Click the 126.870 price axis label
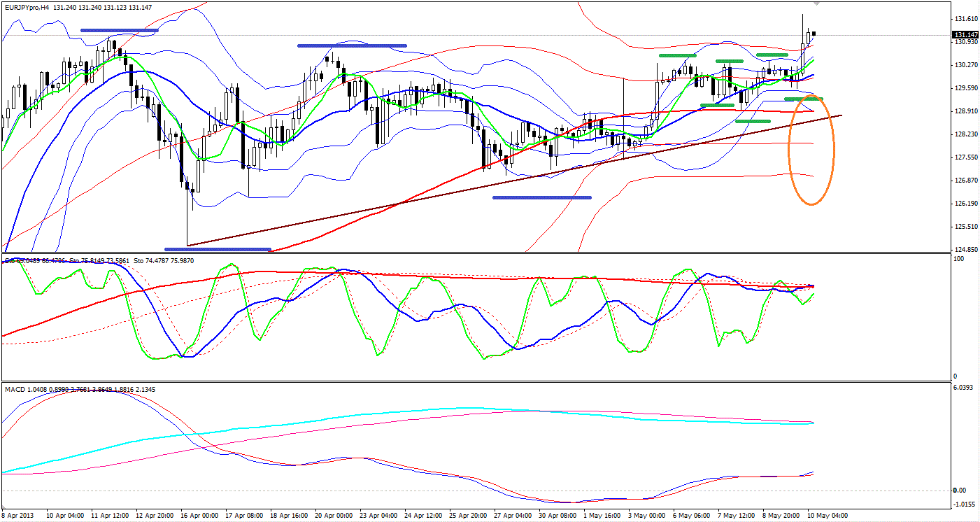980x522 pixels. (966, 181)
